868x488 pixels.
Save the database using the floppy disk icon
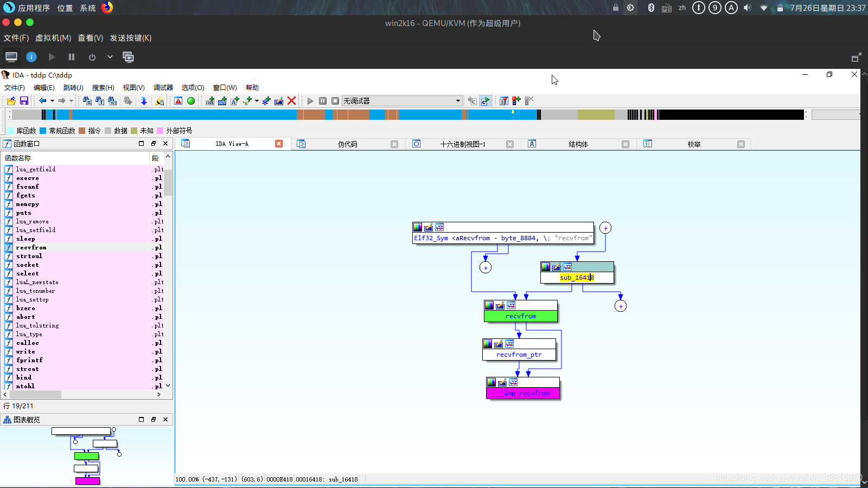tap(24, 101)
